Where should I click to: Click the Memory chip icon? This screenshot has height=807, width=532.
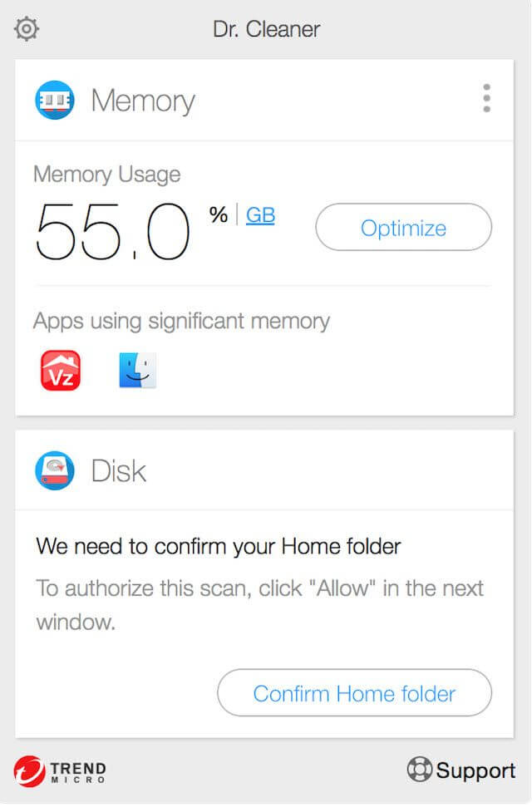(55, 100)
